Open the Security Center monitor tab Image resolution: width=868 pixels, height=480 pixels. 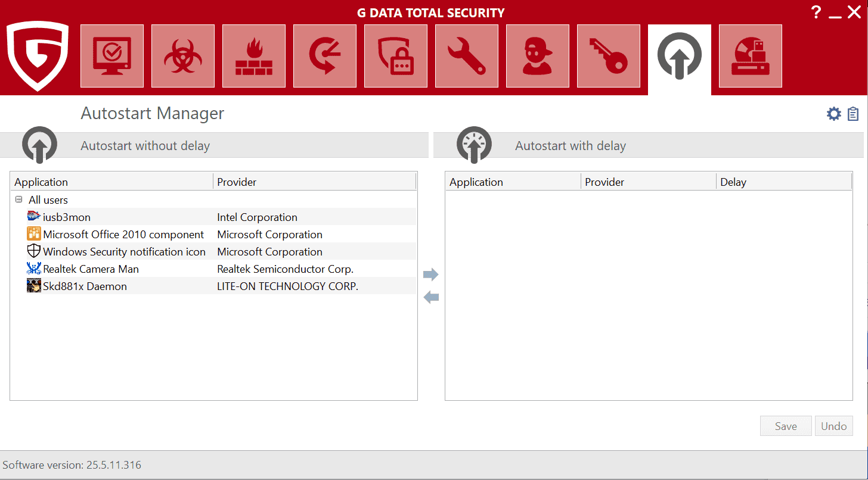click(x=112, y=56)
